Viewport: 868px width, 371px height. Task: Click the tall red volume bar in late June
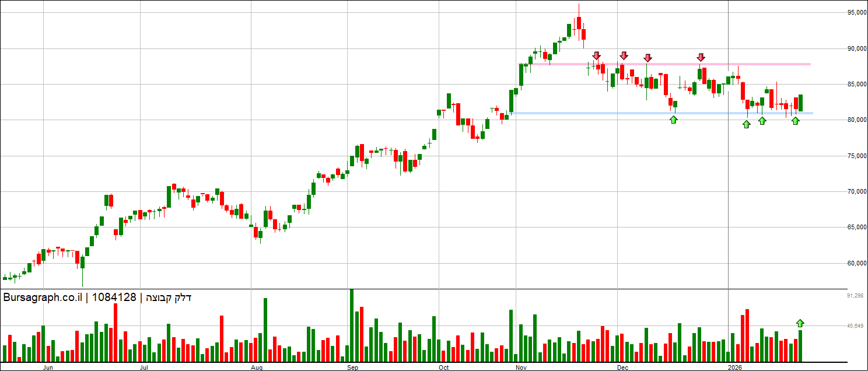point(116,332)
